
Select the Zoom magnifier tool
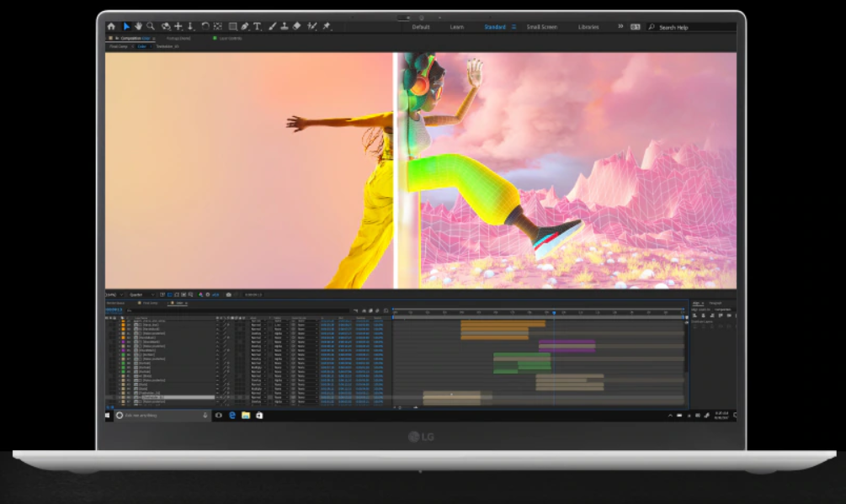click(x=151, y=26)
